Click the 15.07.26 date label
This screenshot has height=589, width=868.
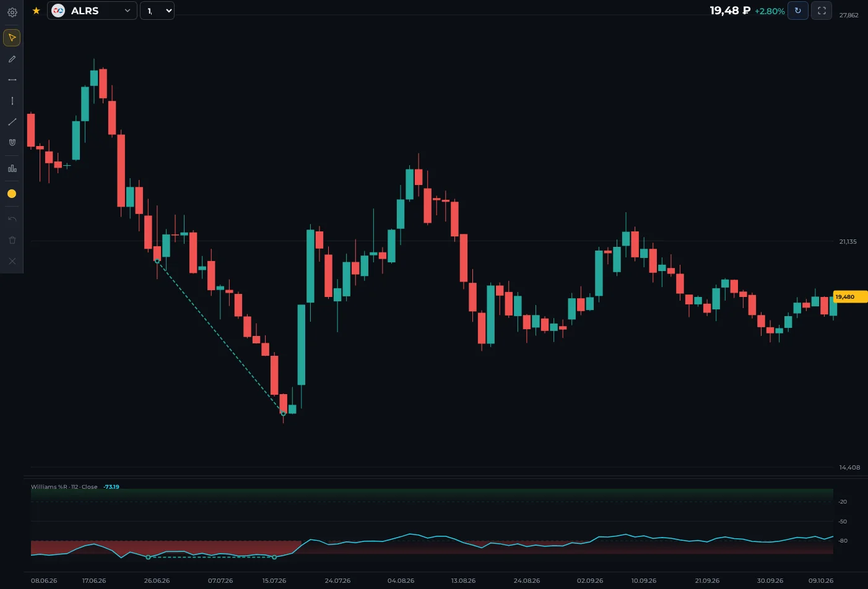[274, 581]
